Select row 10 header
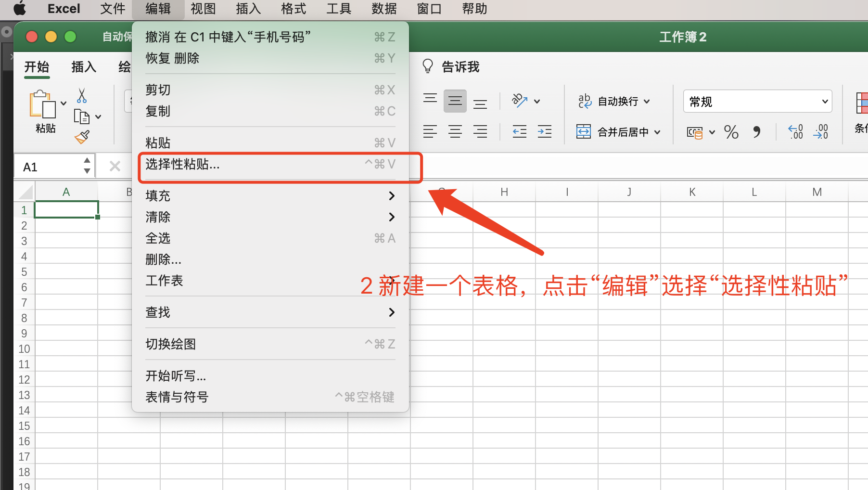Viewport: 868px width, 490px height. pyautogui.click(x=24, y=349)
